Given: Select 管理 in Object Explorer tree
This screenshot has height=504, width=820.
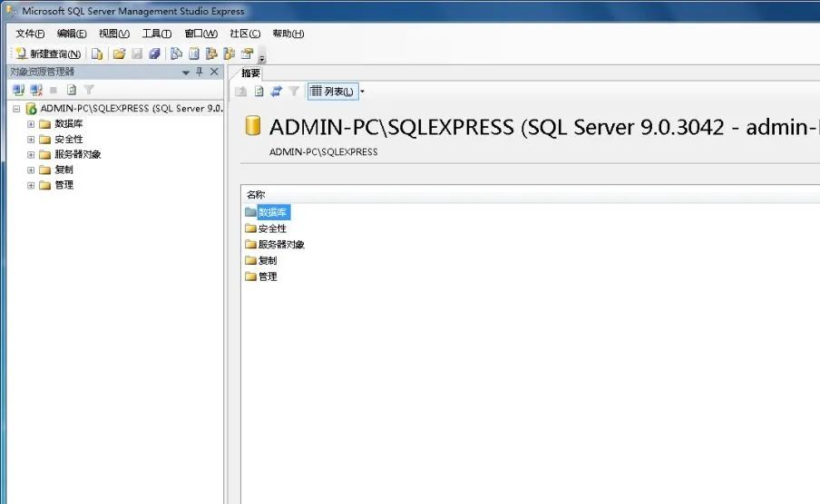Looking at the screenshot, I should 63,185.
